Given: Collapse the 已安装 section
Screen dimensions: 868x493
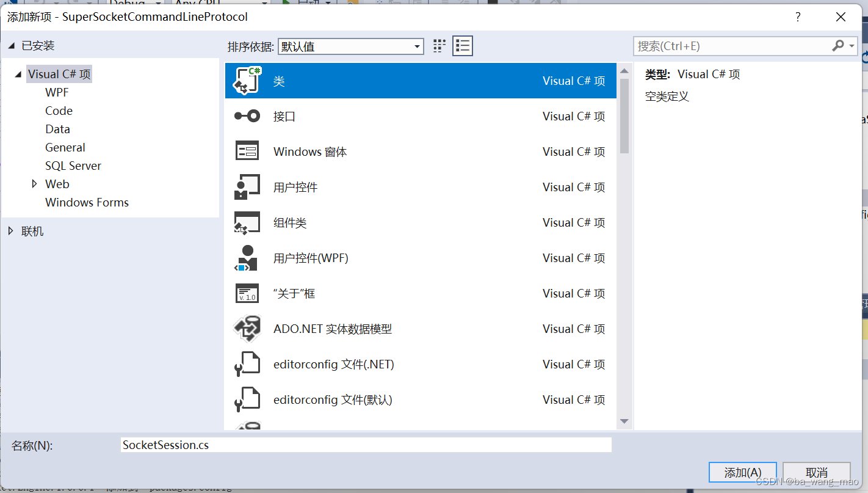Looking at the screenshot, I should pos(12,46).
